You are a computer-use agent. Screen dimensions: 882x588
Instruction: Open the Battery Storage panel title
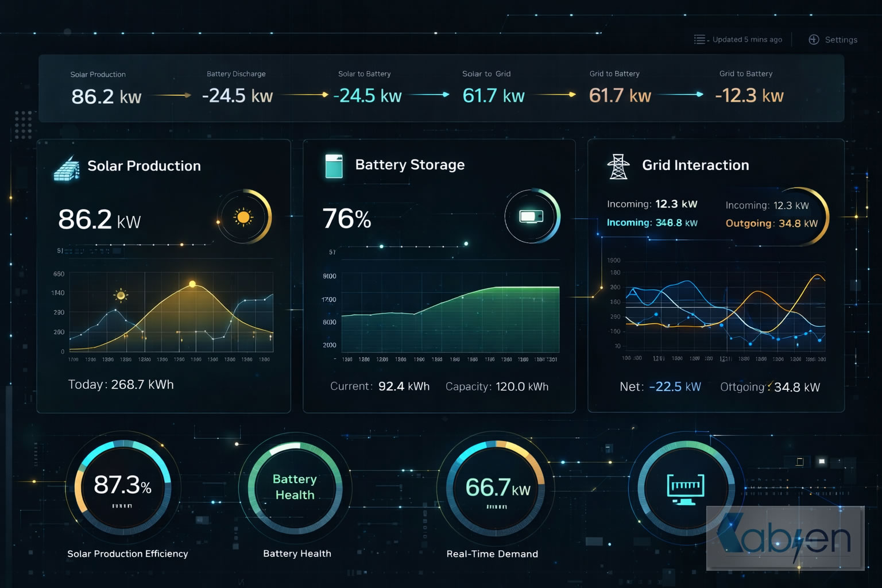tap(410, 165)
